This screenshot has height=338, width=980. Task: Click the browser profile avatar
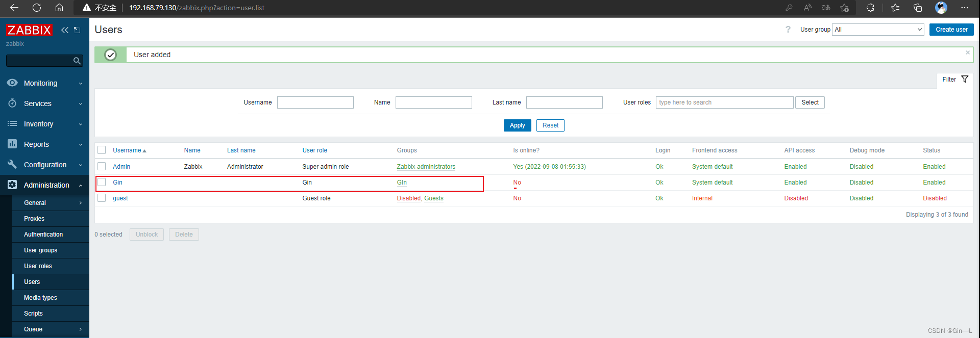tap(941, 8)
